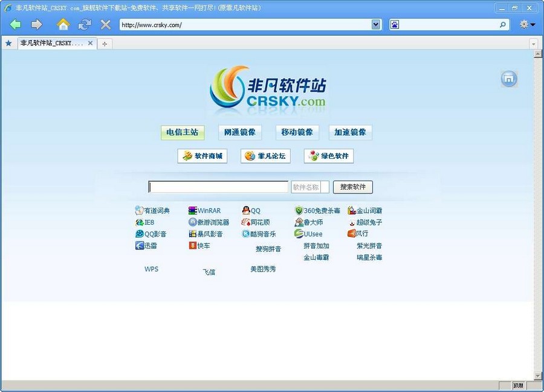Click the round blue home icon on page
544x392 pixels.
[509, 79]
